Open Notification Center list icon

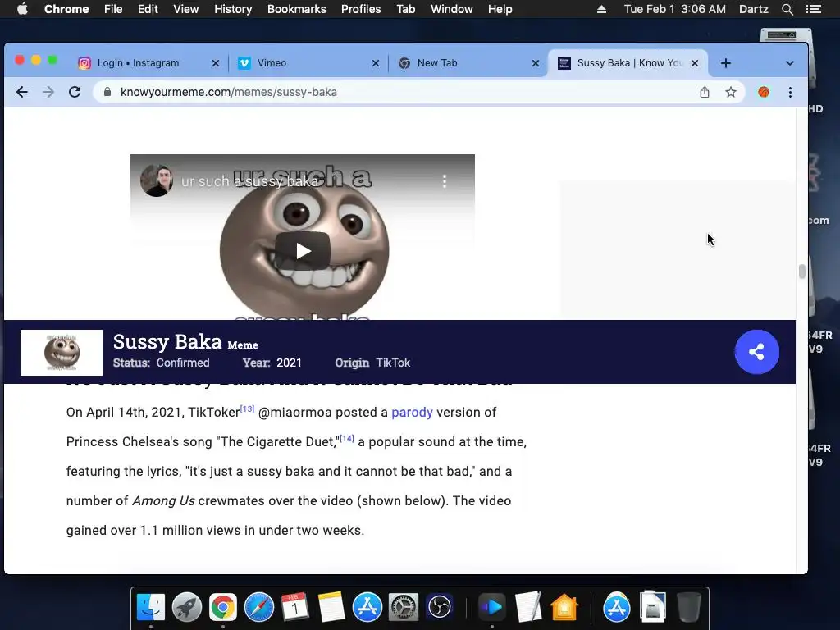(814, 9)
